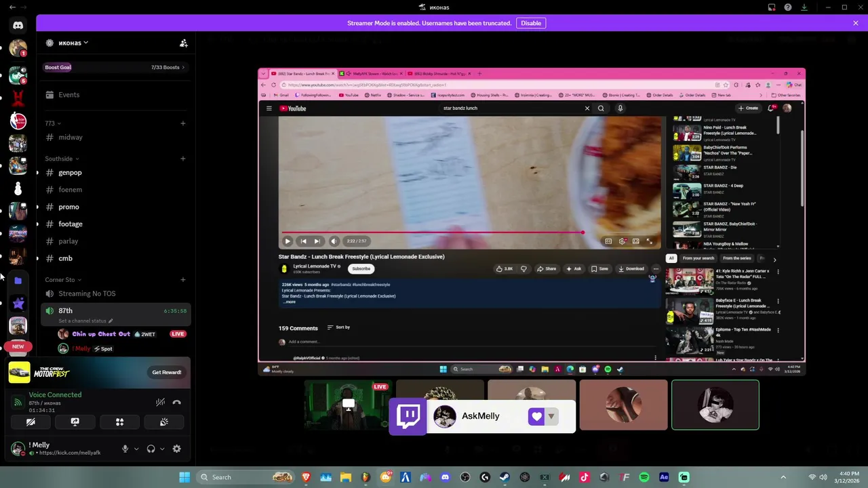Image resolution: width=868 pixels, height=488 pixels.
Task: Open Steam from the taskbar
Action: pyautogui.click(x=505, y=477)
